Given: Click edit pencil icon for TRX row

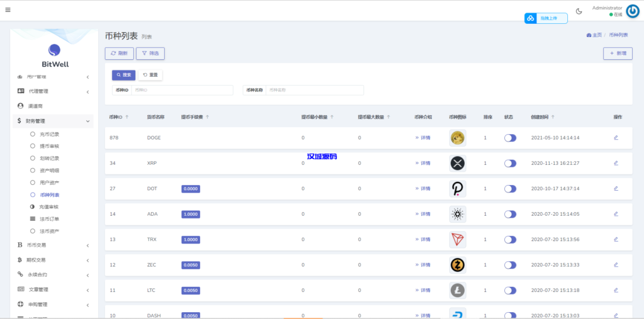Looking at the screenshot, I should [x=616, y=239].
